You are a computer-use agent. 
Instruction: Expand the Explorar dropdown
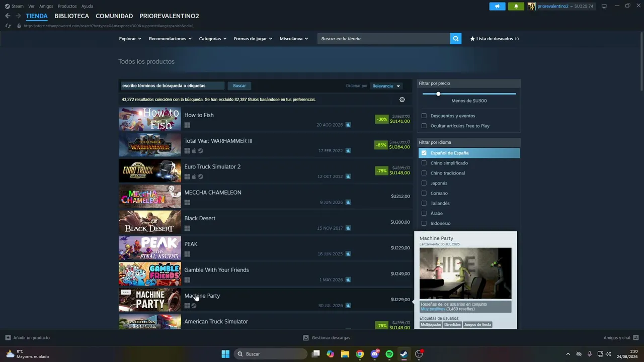[x=130, y=39]
